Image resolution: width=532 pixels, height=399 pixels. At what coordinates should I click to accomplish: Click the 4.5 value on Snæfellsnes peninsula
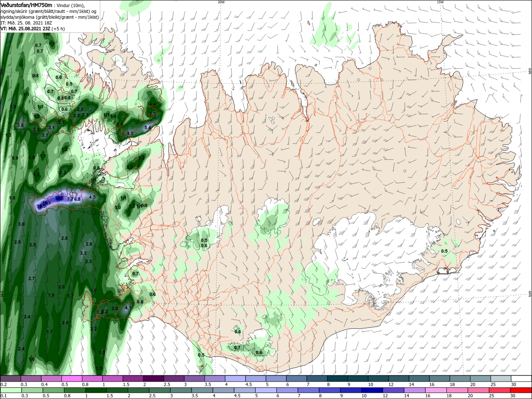click(x=92, y=197)
